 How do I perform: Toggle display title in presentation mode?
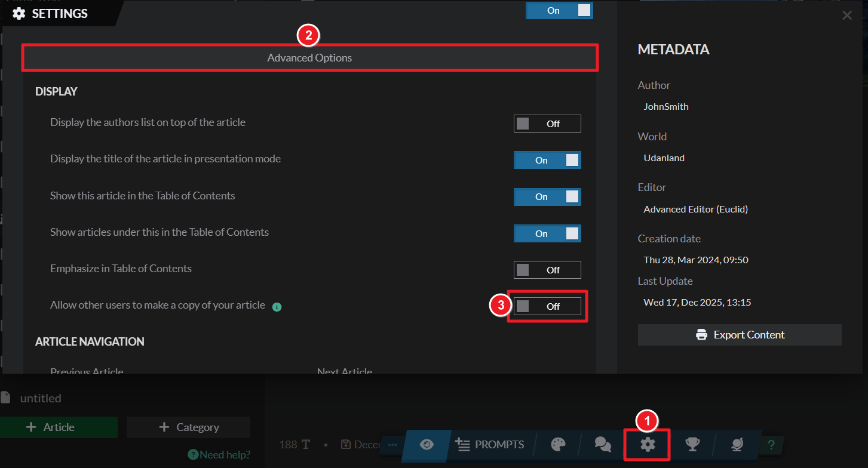pos(547,160)
